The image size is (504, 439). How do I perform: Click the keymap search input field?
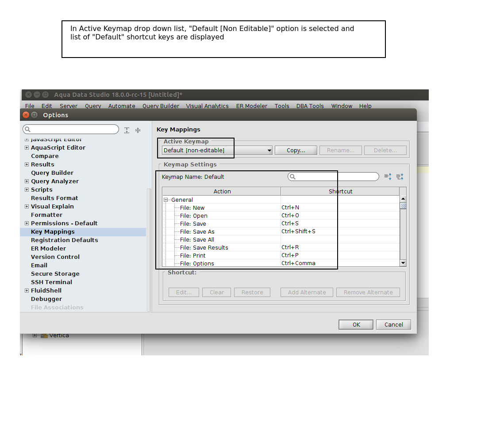[333, 177]
